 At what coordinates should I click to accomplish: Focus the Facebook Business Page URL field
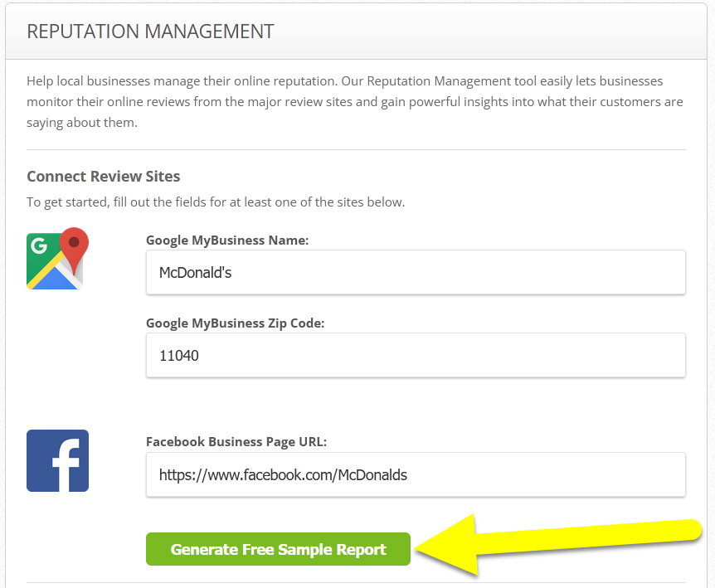click(x=416, y=474)
